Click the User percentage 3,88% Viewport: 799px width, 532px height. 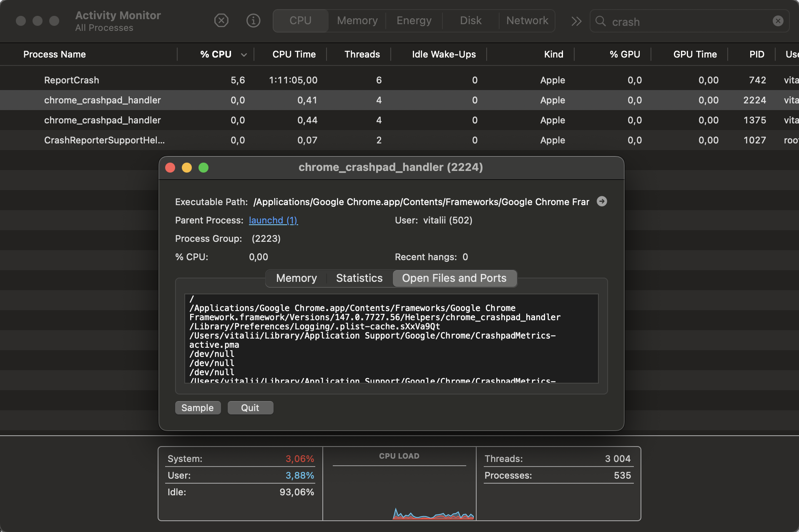click(300, 475)
